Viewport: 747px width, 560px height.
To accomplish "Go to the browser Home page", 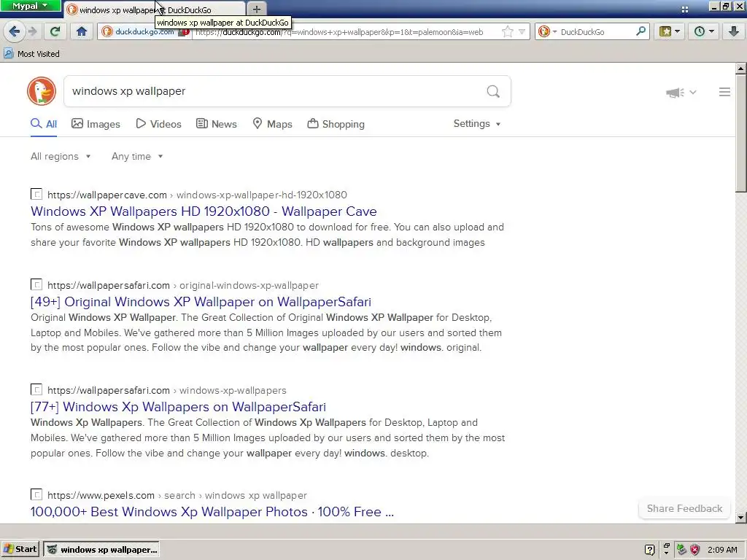I will 82,32.
